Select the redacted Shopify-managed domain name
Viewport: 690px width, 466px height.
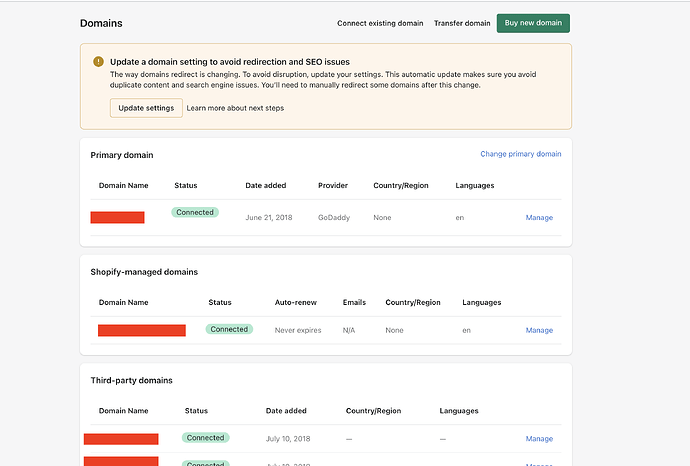tap(141, 330)
